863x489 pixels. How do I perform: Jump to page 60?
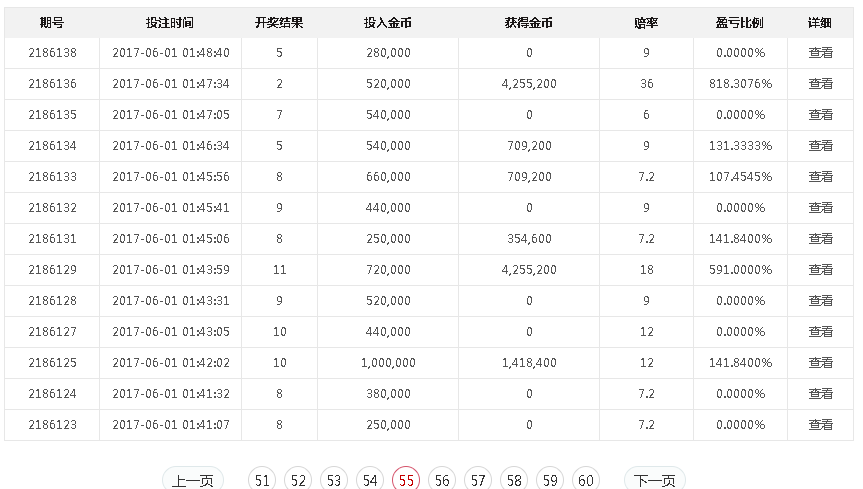point(586,481)
